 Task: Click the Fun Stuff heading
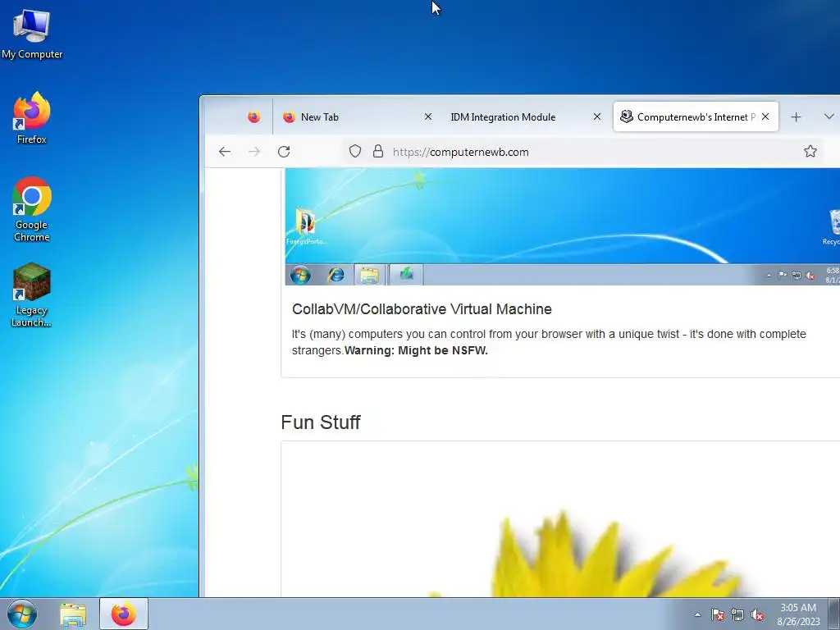tap(321, 422)
